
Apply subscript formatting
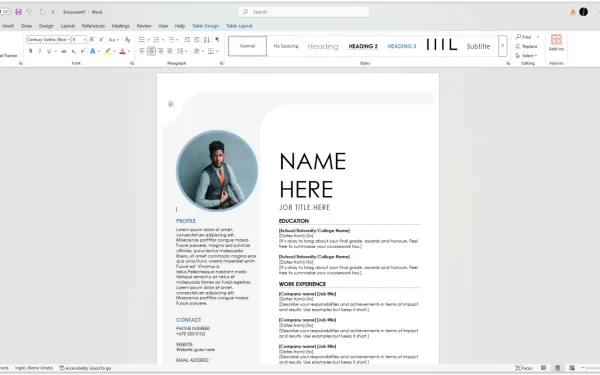[x=73, y=51]
